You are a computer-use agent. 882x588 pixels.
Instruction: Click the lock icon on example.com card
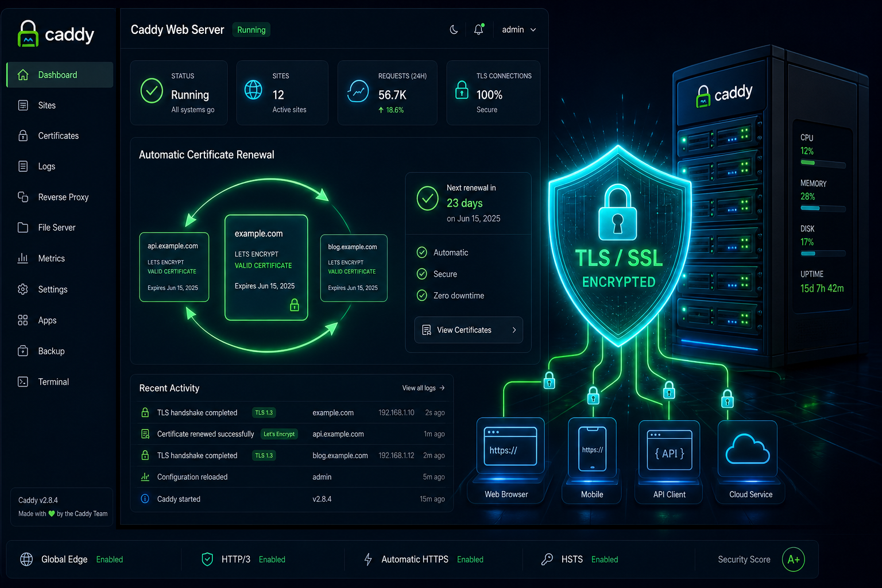coord(295,305)
